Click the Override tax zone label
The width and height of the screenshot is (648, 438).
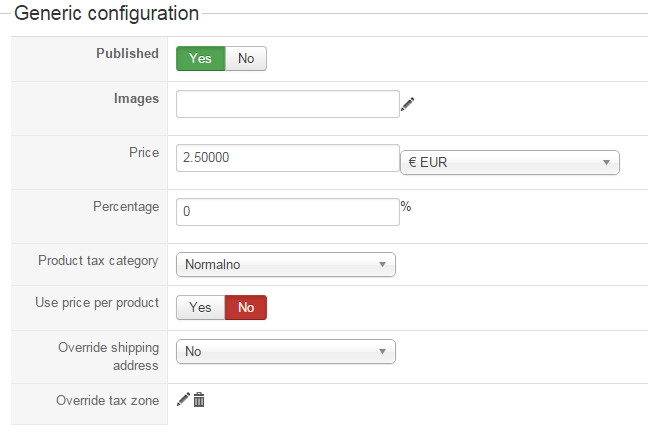(107, 400)
